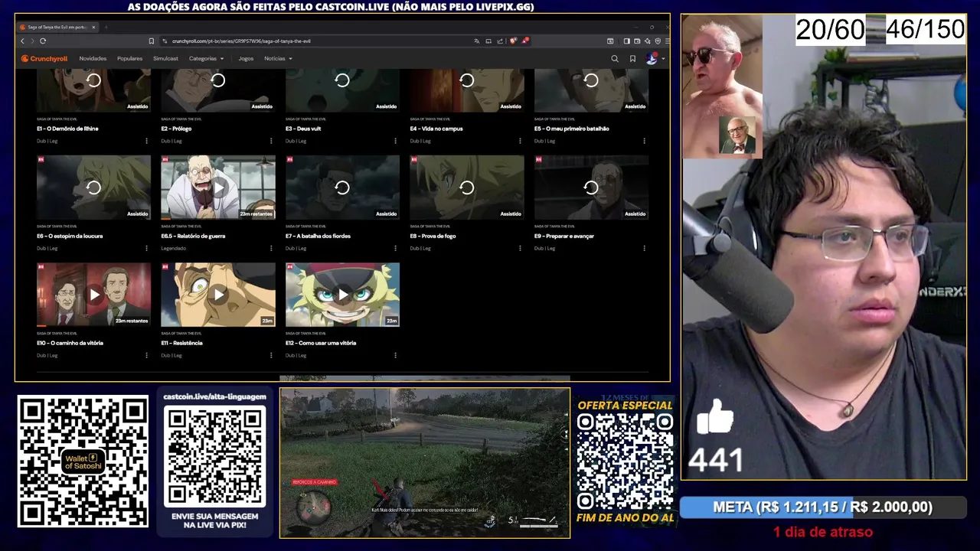
Task: Open three-dot menu for E4 episode
Action: (520, 141)
